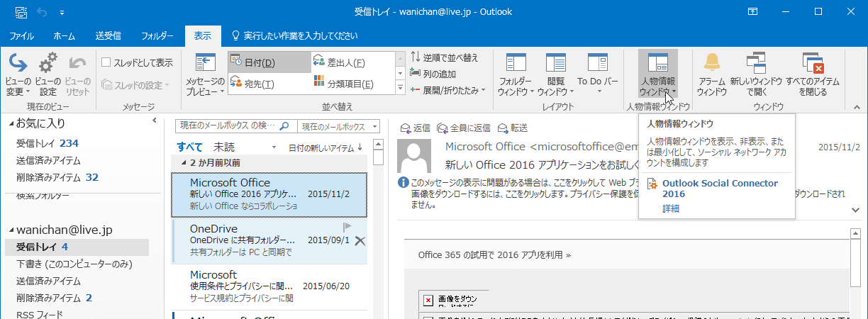Open the ビューの変更 (Change View) menu
Viewport: 868px width, 319px height.
coord(18,74)
